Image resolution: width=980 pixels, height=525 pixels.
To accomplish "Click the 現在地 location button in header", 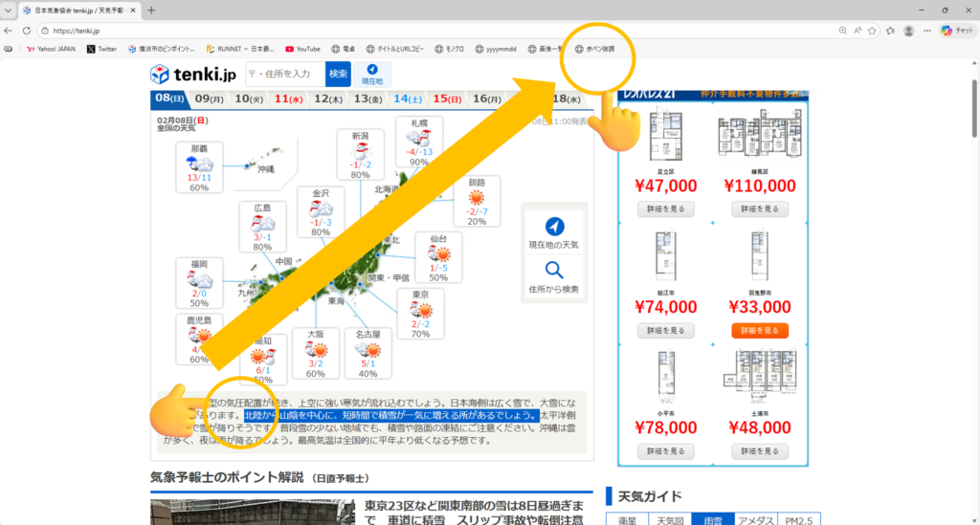I will [372, 74].
